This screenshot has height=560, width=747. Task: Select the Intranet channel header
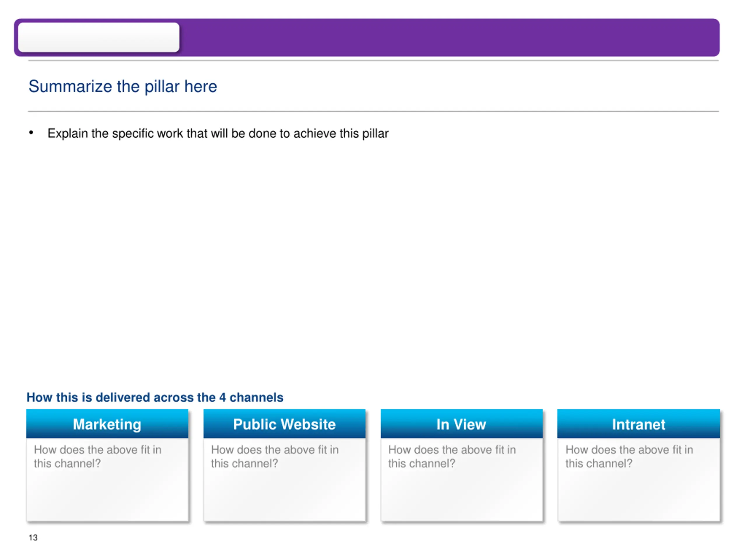pyautogui.click(x=638, y=423)
